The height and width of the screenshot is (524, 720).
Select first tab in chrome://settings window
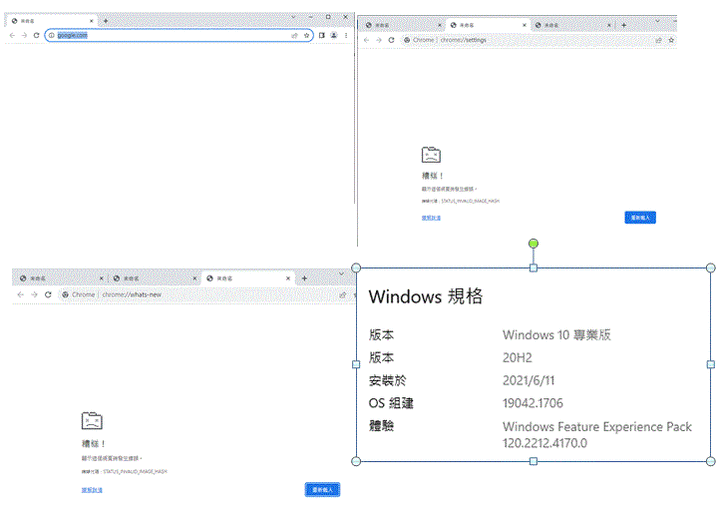coord(402,25)
